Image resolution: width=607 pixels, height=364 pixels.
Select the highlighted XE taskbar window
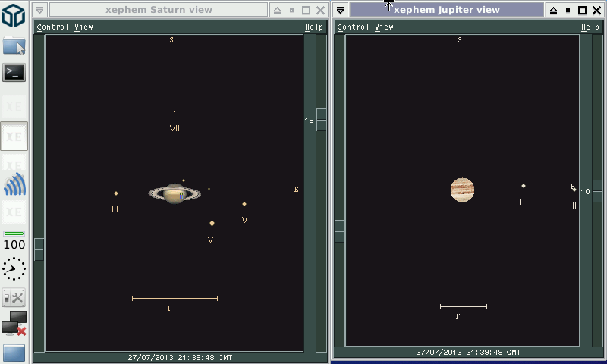(x=14, y=136)
